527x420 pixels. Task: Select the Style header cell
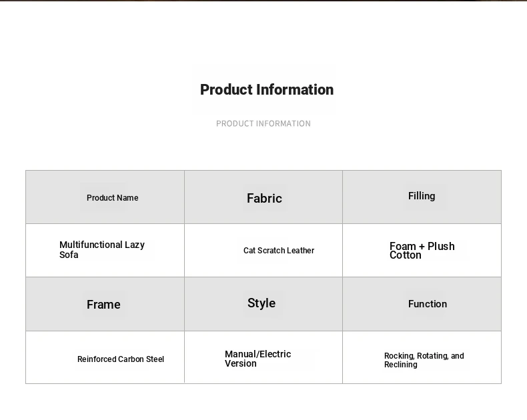[x=263, y=304]
